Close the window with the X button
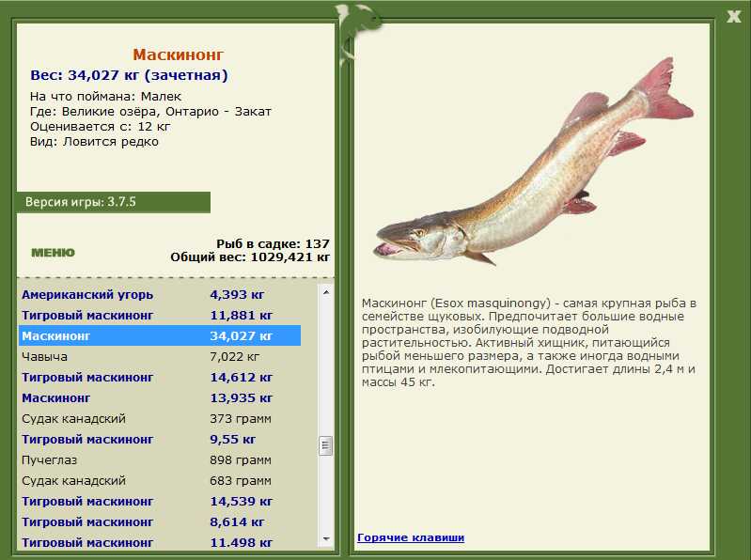This screenshot has width=751, height=560. click(x=733, y=16)
